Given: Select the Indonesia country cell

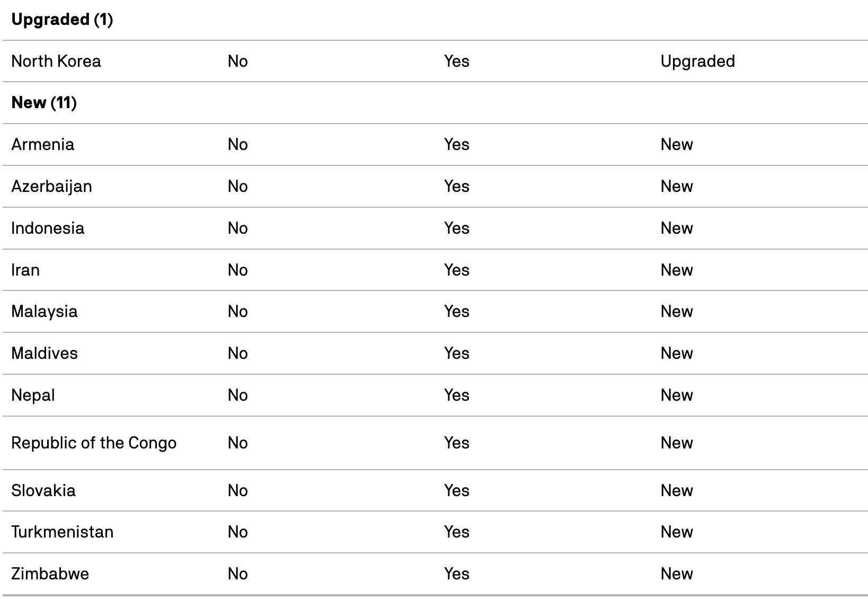Looking at the screenshot, I should tap(48, 228).
